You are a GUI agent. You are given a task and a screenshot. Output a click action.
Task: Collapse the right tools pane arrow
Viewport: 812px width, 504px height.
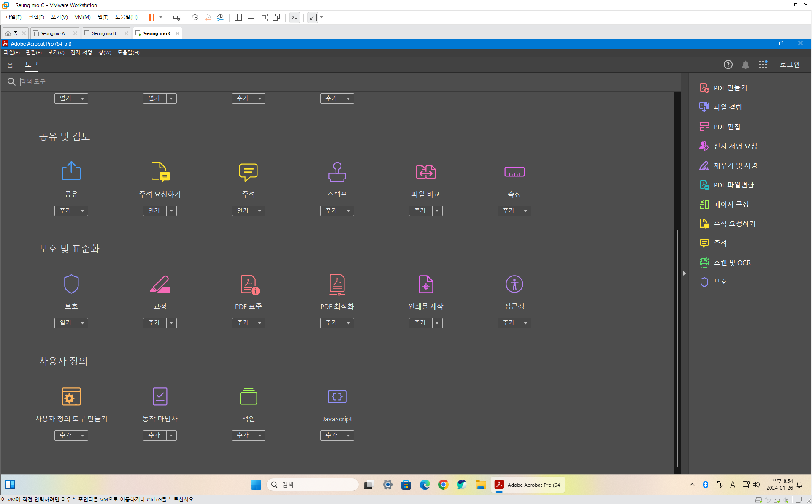[x=684, y=274]
